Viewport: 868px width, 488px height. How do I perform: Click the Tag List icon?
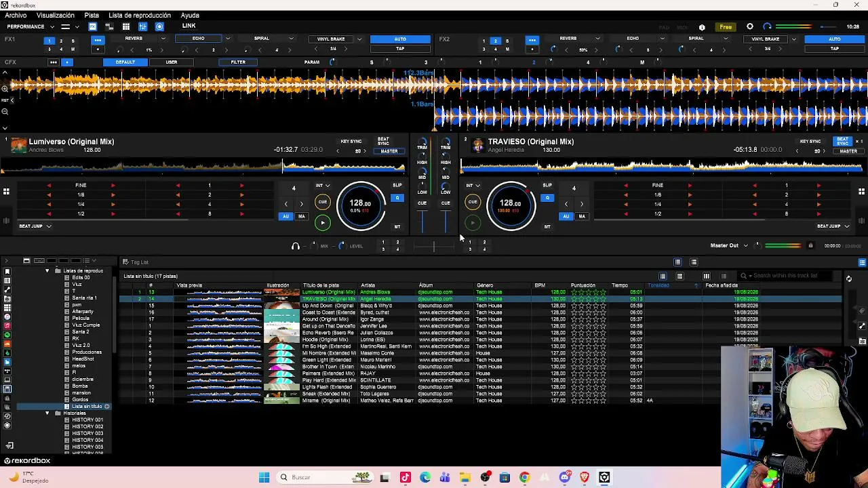pyautogui.click(x=125, y=262)
